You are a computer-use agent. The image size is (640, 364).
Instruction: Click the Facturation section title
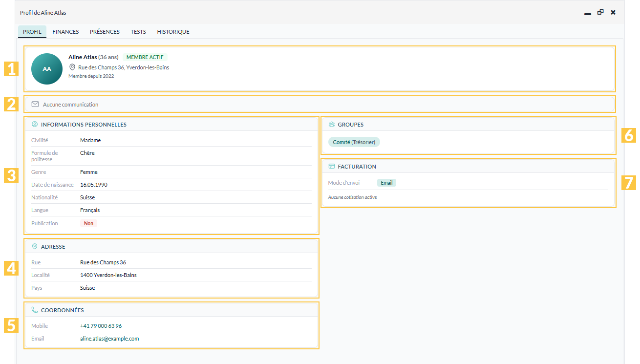[357, 167]
